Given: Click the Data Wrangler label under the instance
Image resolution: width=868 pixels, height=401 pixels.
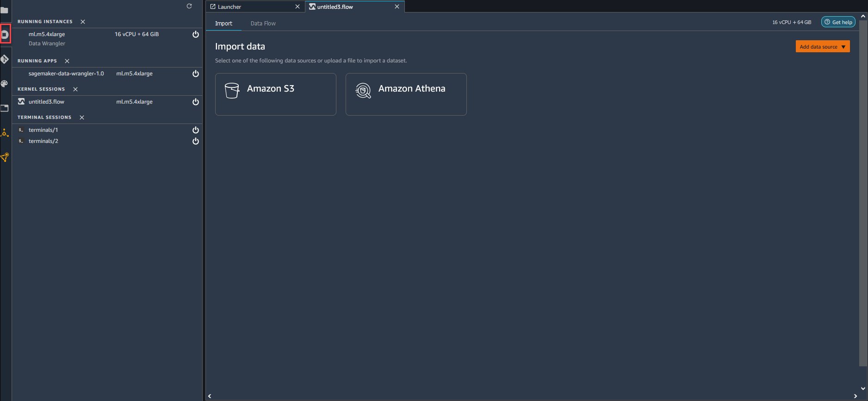Looking at the screenshot, I should point(47,43).
